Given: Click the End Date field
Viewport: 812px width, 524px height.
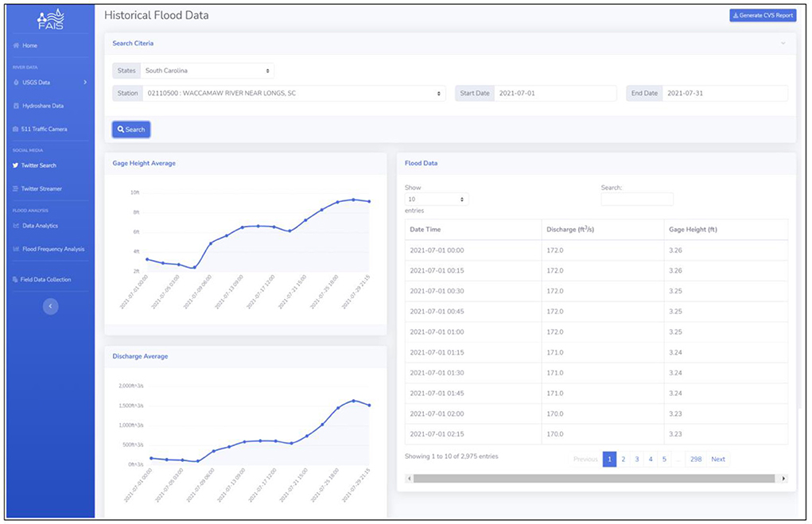Looking at the screenshot, I should coord(725,93).
